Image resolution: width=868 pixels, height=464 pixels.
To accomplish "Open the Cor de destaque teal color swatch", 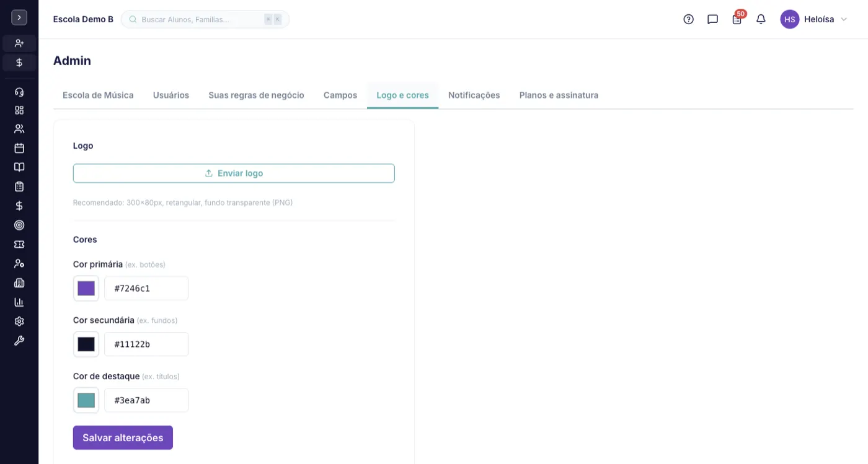I will 86,400.
